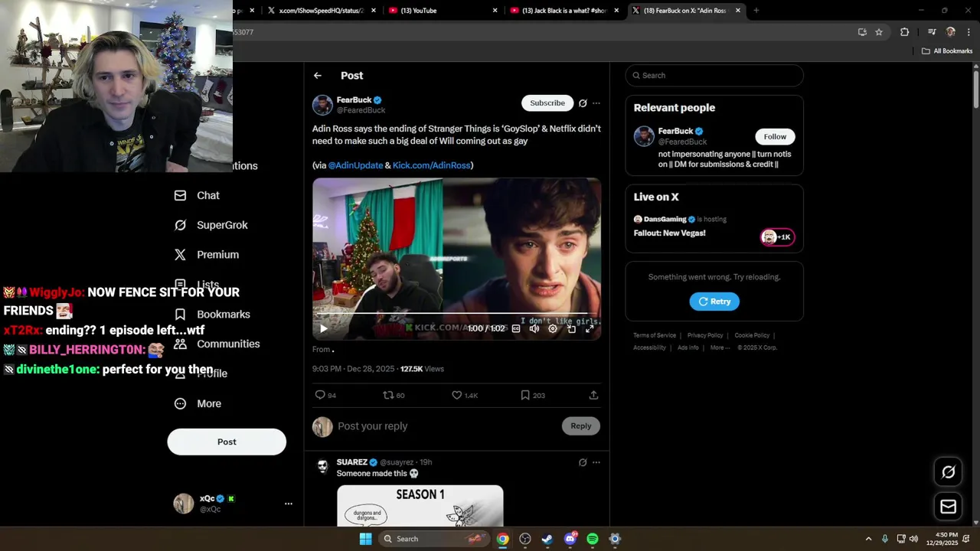Open the Kick.com/AdinRoss link
This screenshot has width=980, height=551.
(x=431, y=165)
